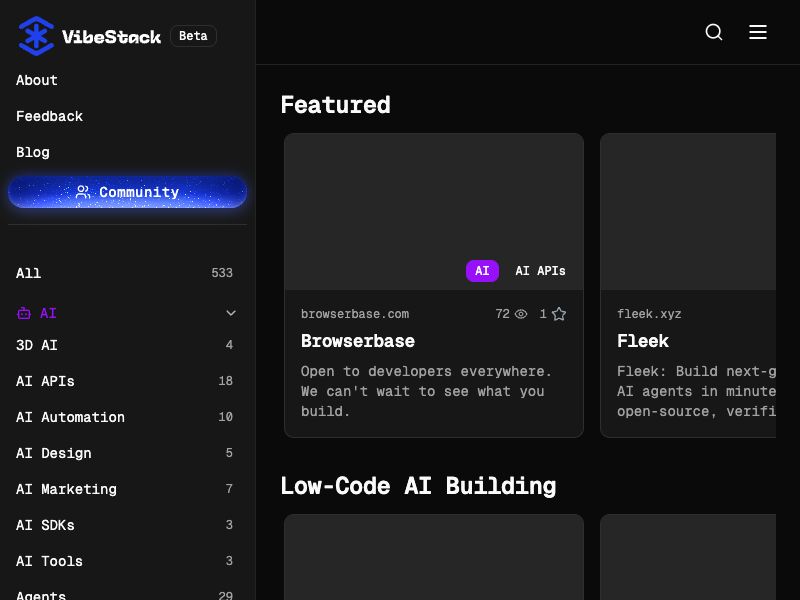Open the Community button
The image size is (800, 600).
pos(127,192)
